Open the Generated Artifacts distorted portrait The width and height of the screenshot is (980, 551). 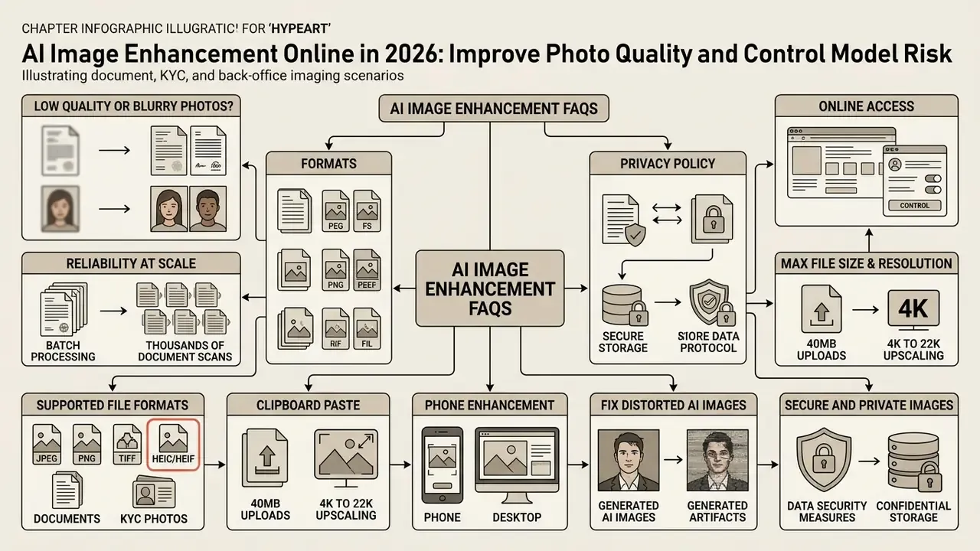(717, 460)
